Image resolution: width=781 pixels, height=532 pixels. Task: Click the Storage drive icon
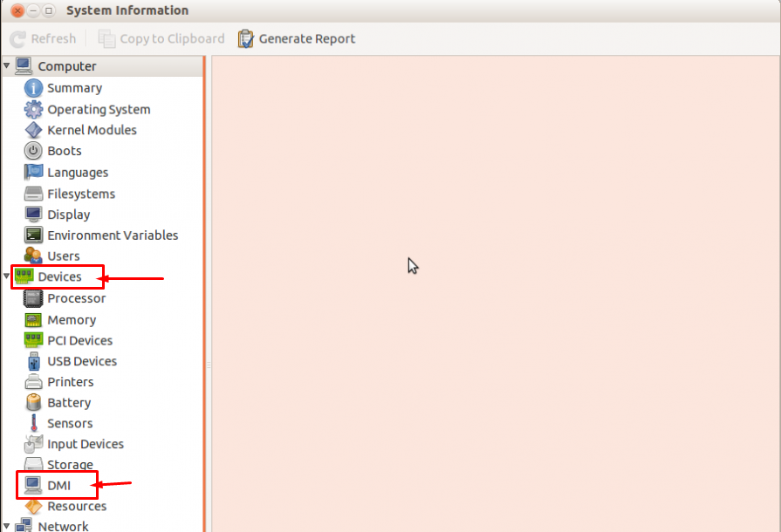(33, 464)
